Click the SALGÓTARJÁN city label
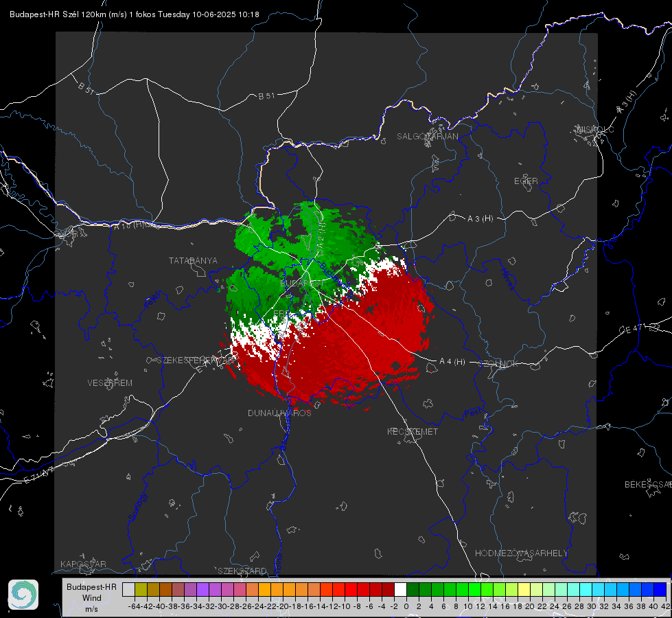This screenshot has height=618, width=672. (x=427, y=137)
